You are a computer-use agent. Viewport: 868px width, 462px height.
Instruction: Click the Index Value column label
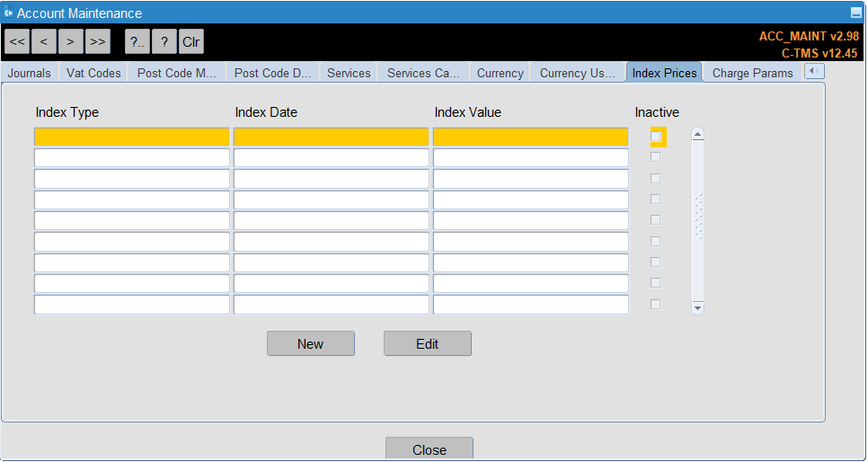point(468,112)
